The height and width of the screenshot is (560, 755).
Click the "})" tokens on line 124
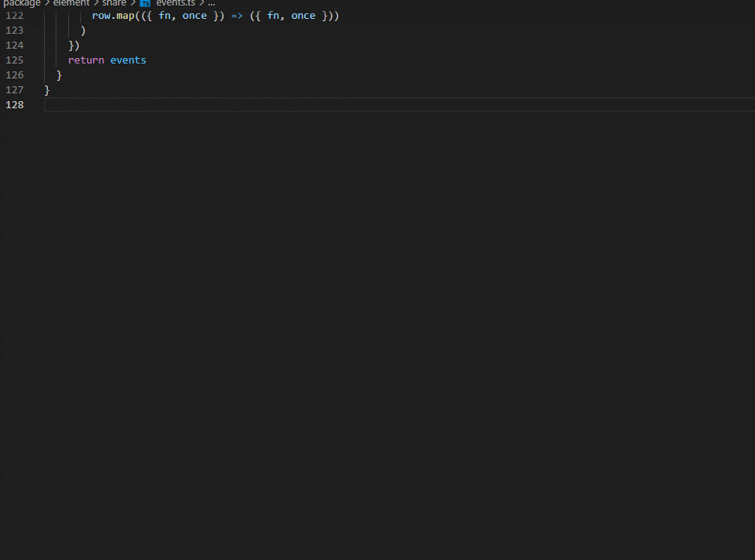75,45
